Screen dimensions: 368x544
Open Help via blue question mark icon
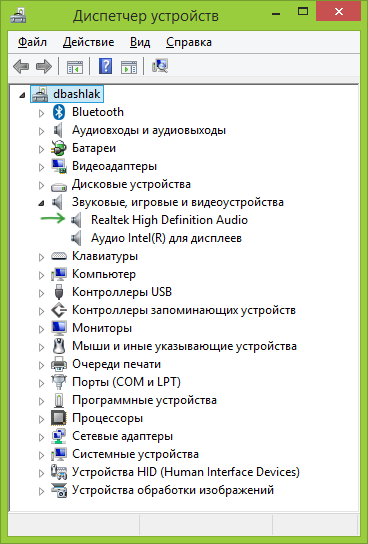(105, 66)
